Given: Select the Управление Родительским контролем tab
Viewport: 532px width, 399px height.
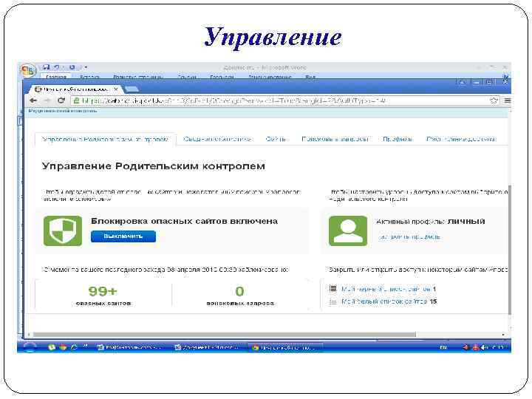Looking at the screenshot, I should (105, 139).
